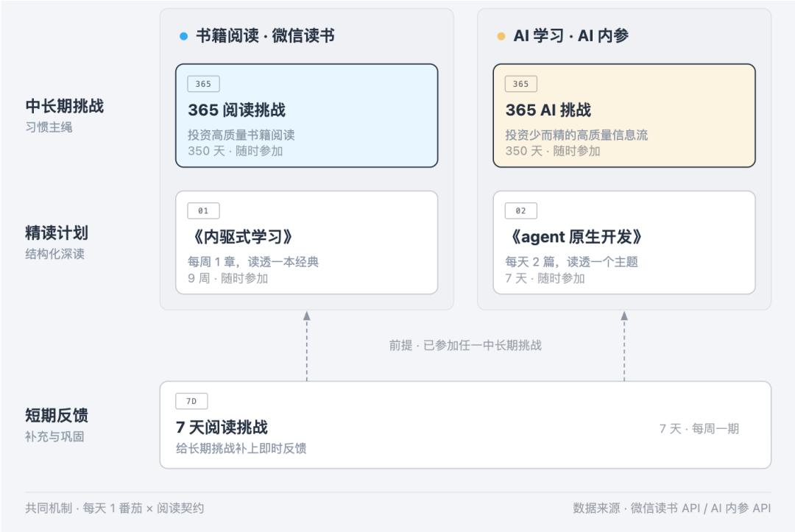795x532 pixels.
Task: Select the 《agent 原生开发》 plan card
Action: coord(624,243)
